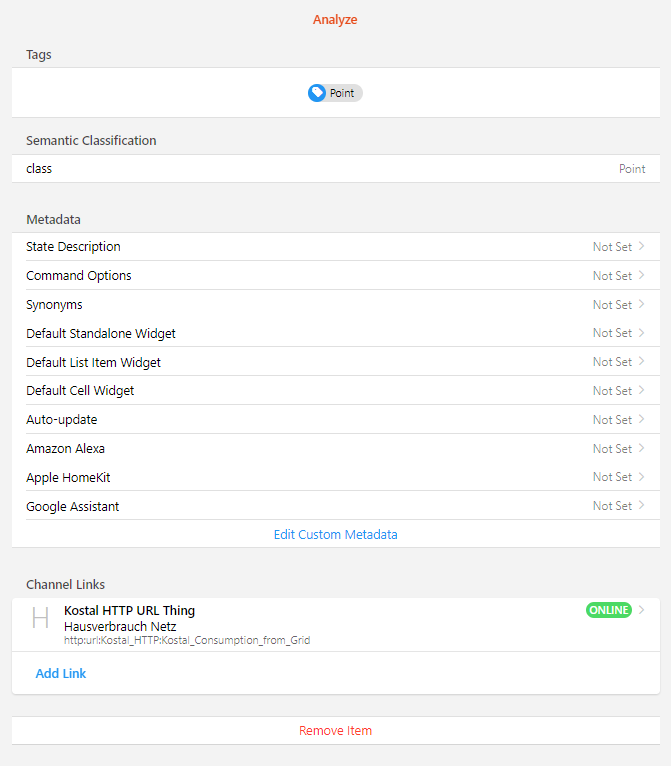
Task: Expand the Command Options chevron
Action: 642,275
